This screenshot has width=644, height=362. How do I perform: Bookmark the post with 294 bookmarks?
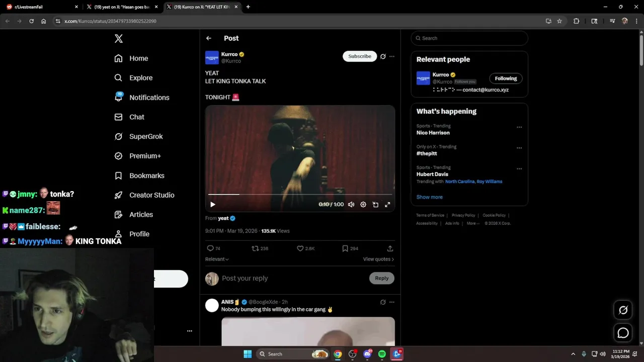coord(350,248)
